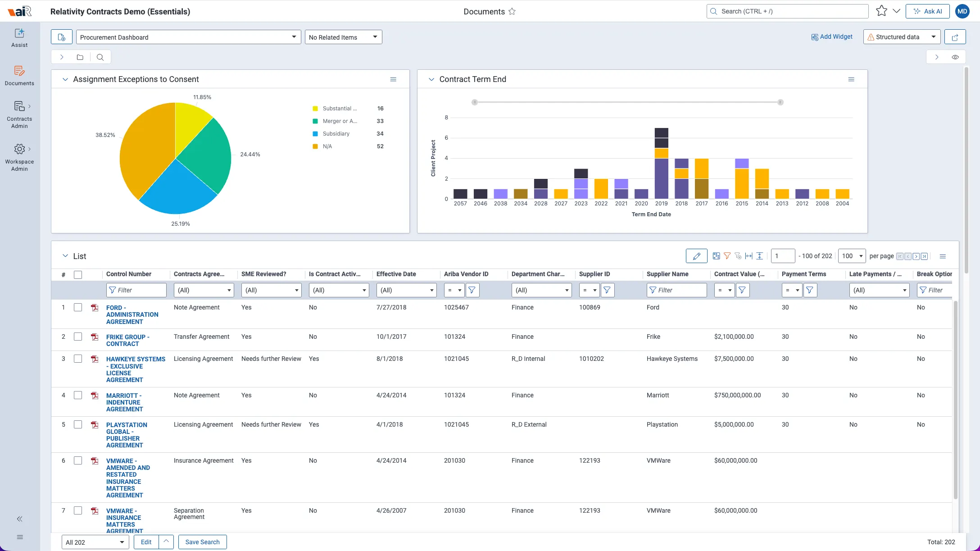The image size is (980, 551).
Task: Open the 100 per page dropdown
Action: [x=852, y=256]
